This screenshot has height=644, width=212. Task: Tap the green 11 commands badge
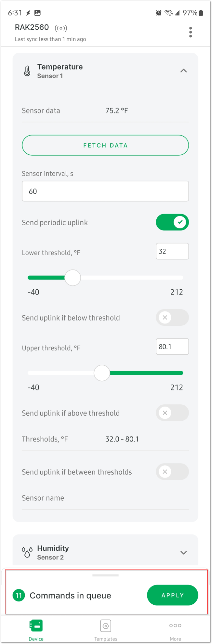[x=19, y=595]
